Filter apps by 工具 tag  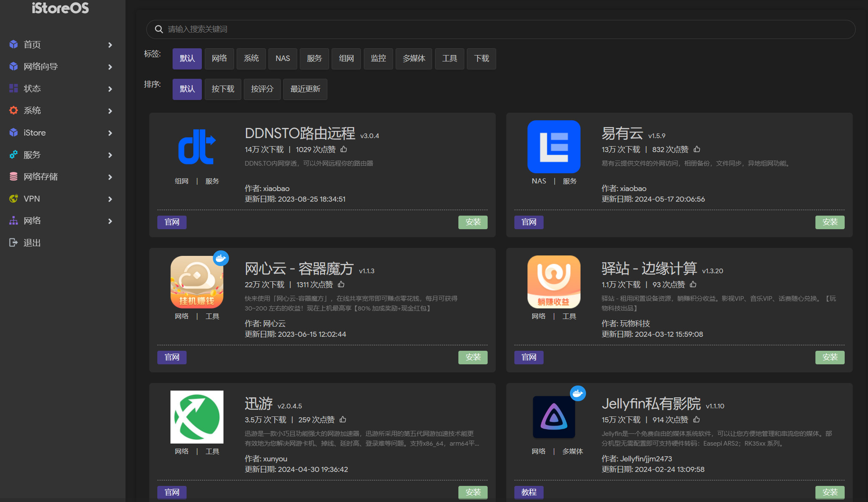(449, 58)
